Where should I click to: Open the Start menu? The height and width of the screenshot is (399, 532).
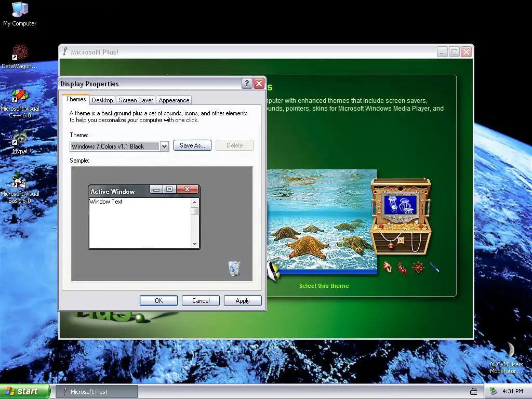[25, 391]
